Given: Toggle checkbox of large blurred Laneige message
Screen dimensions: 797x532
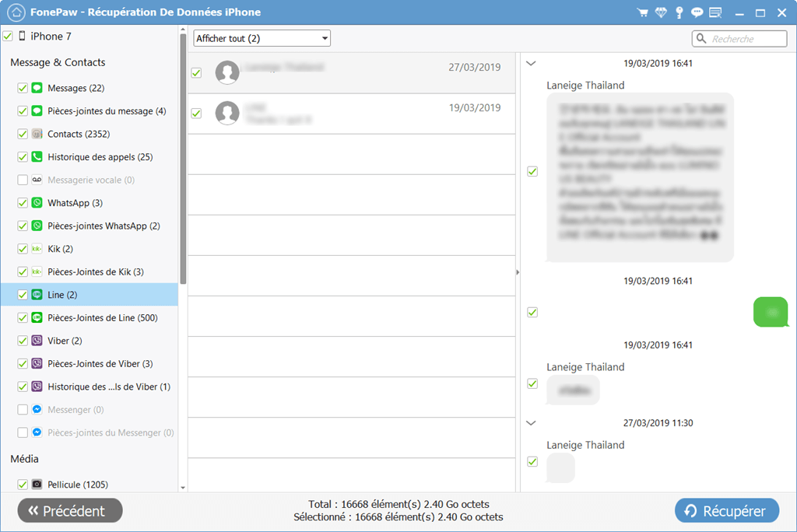Looking at the screenshot, I should pos(532,171).
